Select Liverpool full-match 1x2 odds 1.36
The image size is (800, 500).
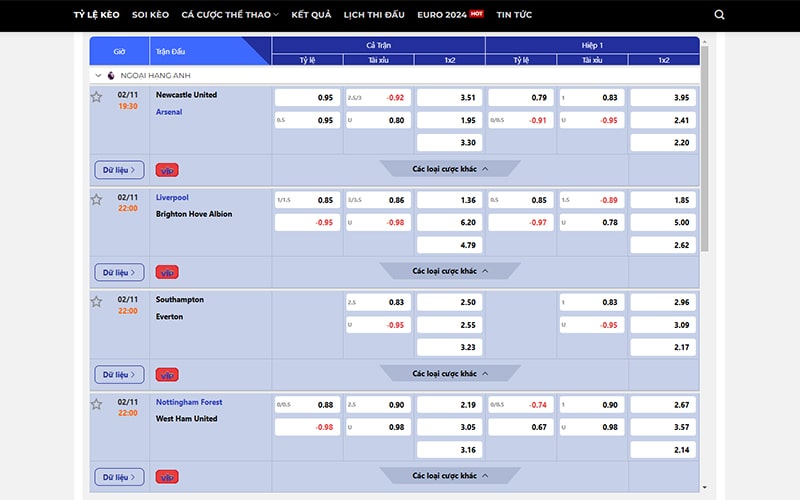[449, 200]
